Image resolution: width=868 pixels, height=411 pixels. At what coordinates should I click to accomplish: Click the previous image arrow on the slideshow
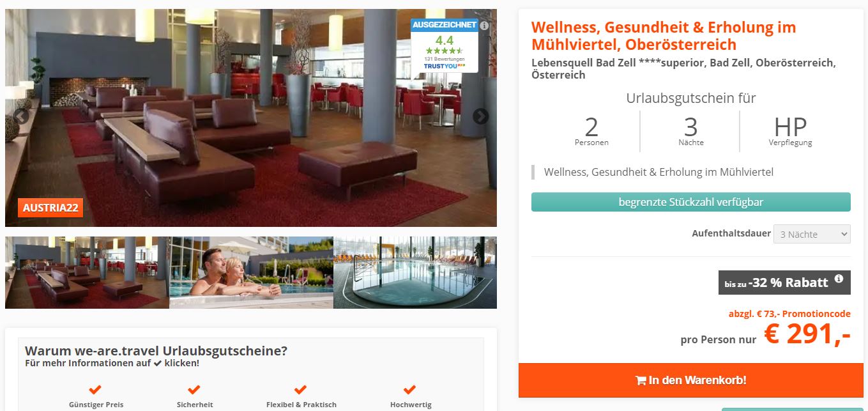click(x=21, y=116)
